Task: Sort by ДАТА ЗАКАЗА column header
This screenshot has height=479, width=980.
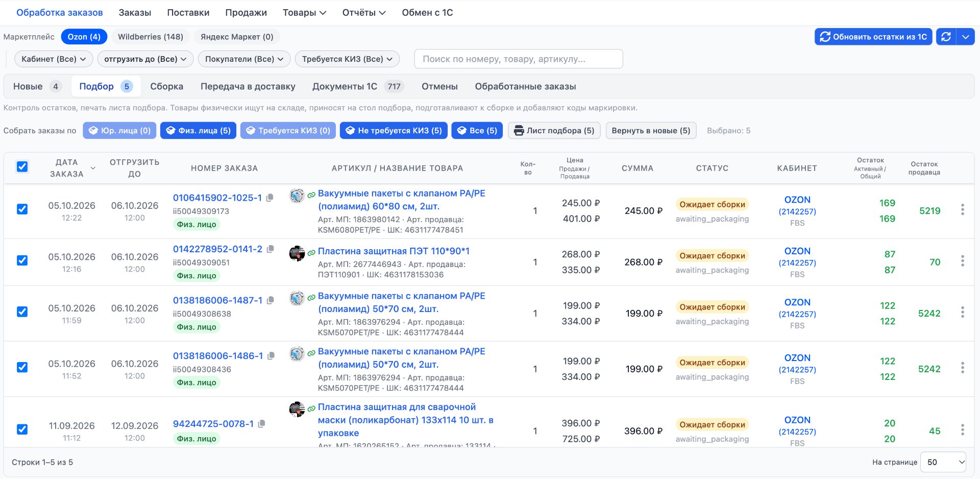Action: (71, 168)
